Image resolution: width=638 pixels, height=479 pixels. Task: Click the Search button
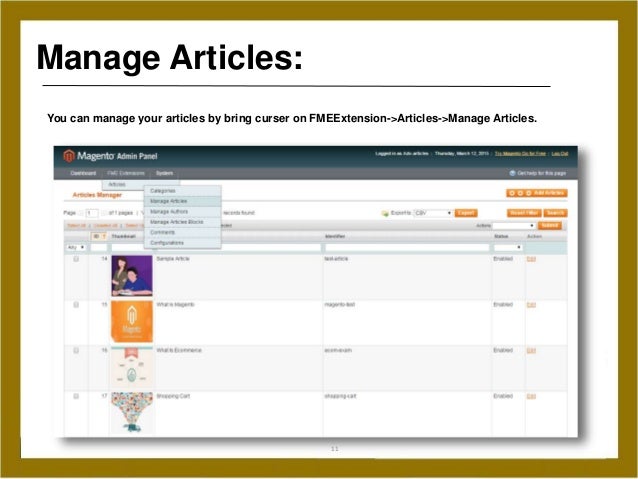(x=555, y=213)
